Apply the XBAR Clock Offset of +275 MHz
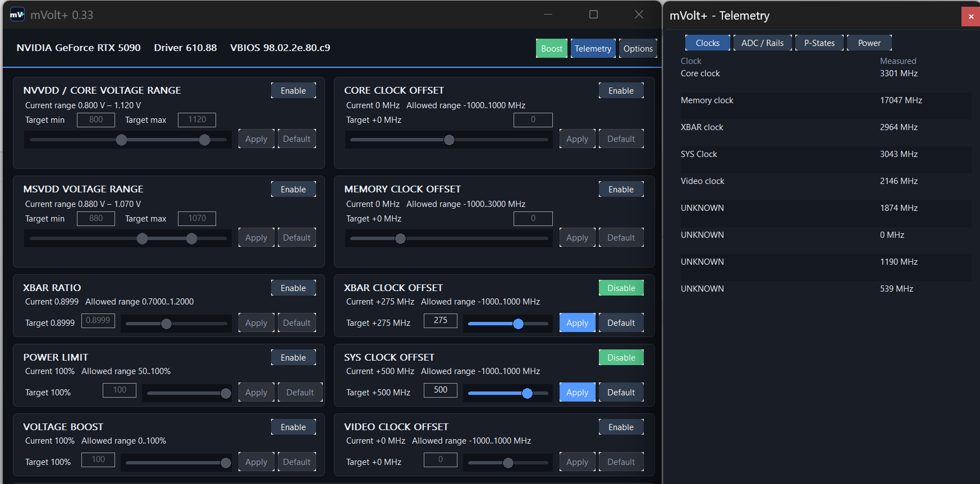The width and height of the screenshot is (980, 484). (x=578, y=323)
